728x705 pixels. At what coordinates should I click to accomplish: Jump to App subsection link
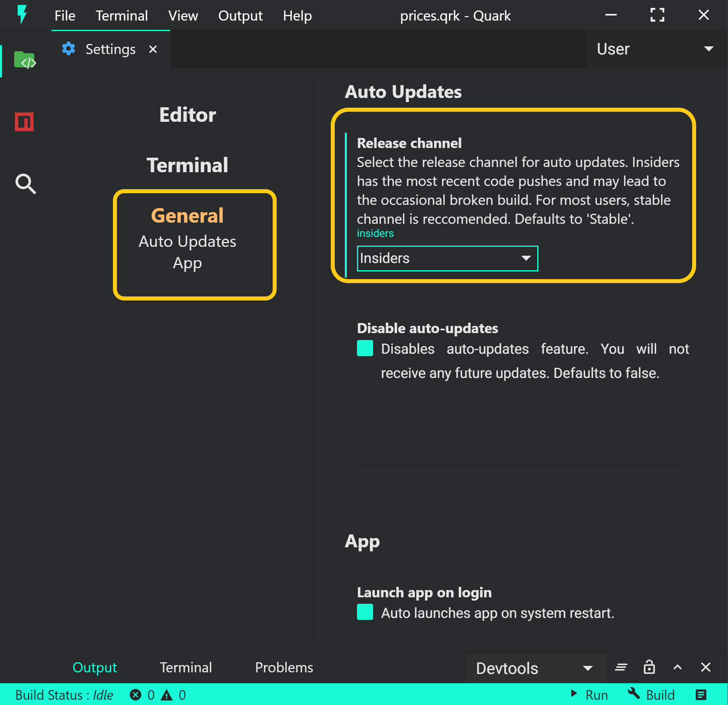pos(188,263)
